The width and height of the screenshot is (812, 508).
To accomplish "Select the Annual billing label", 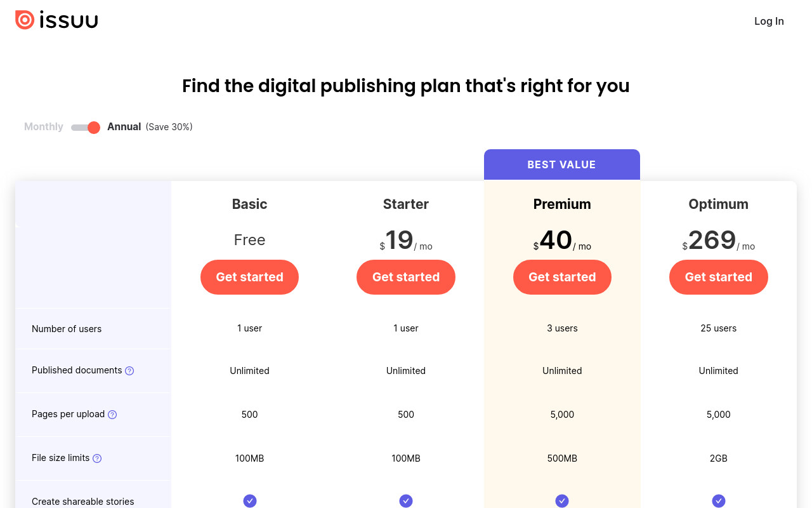I will tap(124, 127).
